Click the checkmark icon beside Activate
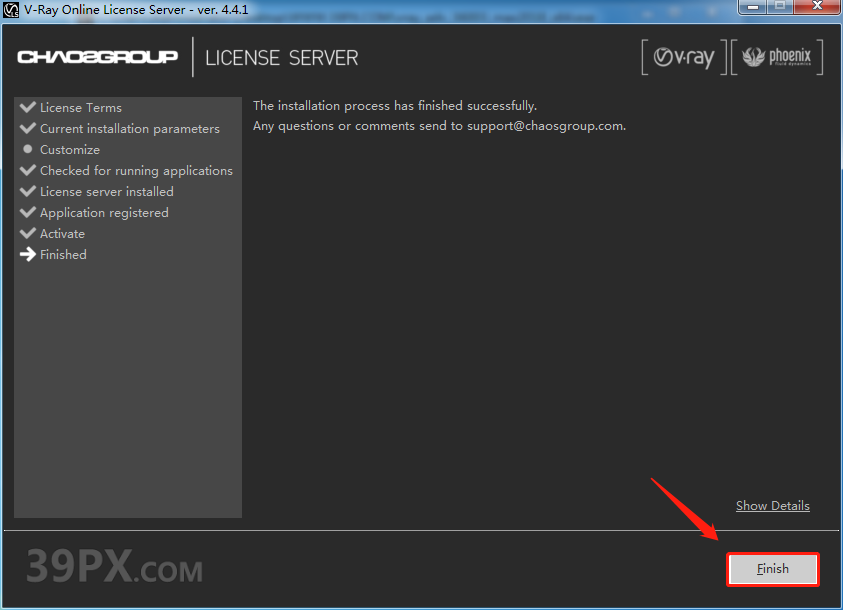 [28, 233]
